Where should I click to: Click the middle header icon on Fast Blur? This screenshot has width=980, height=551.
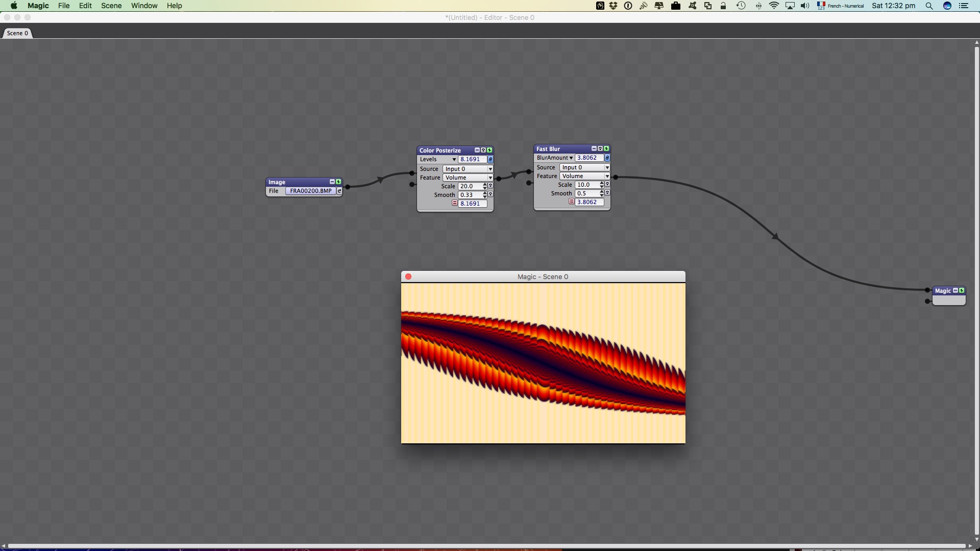click(x=600, y=148)
